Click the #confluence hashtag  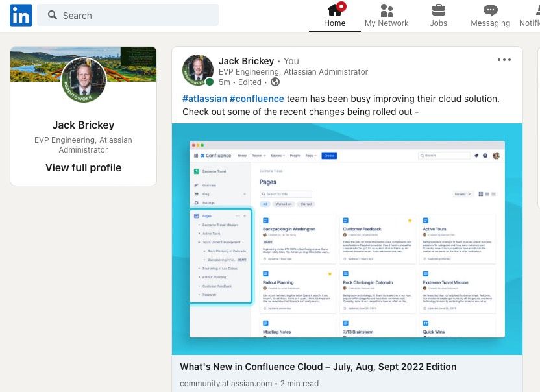tap(257, 99)
